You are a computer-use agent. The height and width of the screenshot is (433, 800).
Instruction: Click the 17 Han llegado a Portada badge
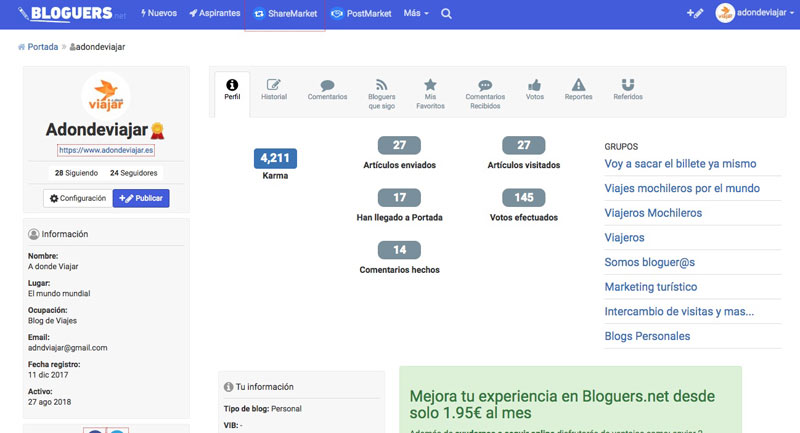[399, 197]
